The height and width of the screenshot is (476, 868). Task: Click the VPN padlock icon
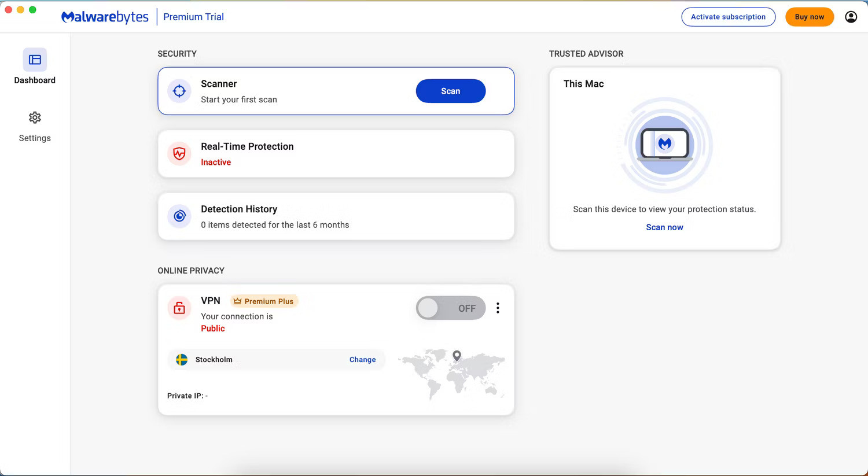[x=179, y=308]
